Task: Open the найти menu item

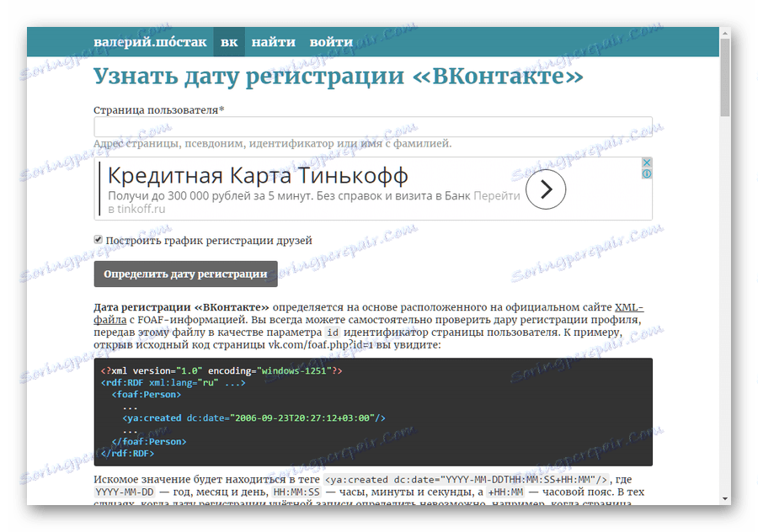Action: [273, 42]
